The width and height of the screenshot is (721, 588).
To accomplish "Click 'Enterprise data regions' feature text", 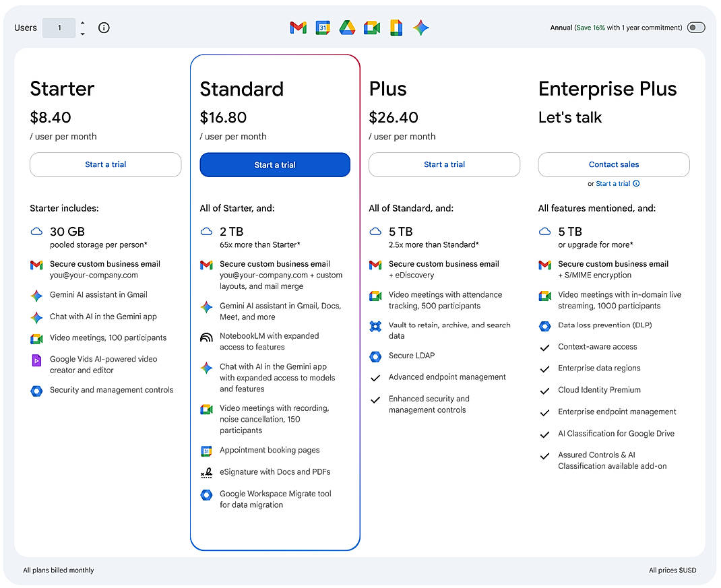I will (599, 368).
